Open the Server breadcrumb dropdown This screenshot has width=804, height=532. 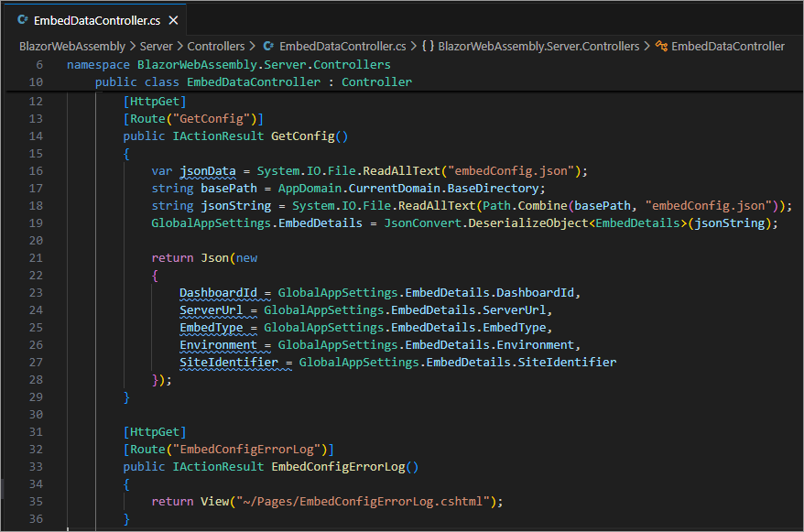click(156, 46)
